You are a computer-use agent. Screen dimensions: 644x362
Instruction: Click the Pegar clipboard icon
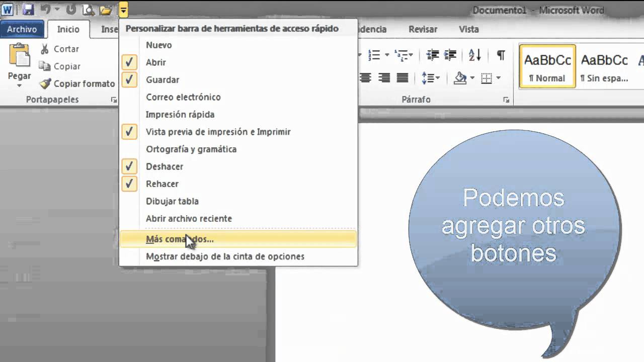[x=20, y=55]
